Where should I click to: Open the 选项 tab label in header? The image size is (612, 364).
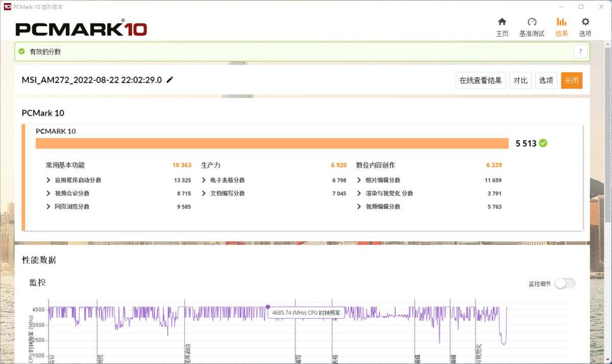tap(585, 34)
